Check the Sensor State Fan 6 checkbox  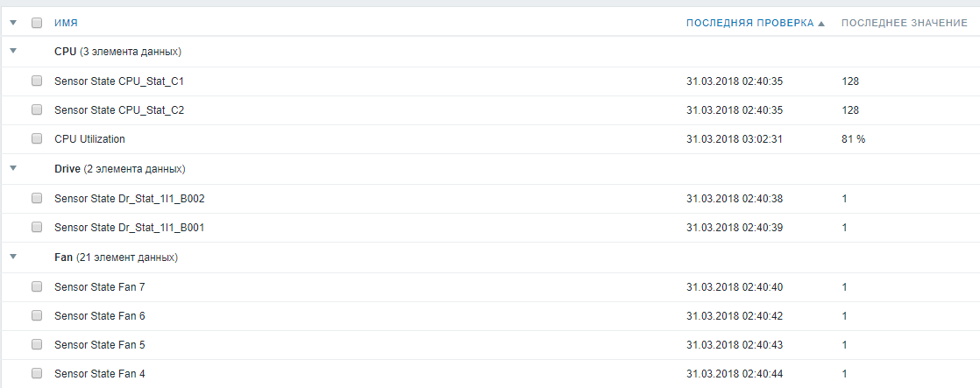point(37,315)
